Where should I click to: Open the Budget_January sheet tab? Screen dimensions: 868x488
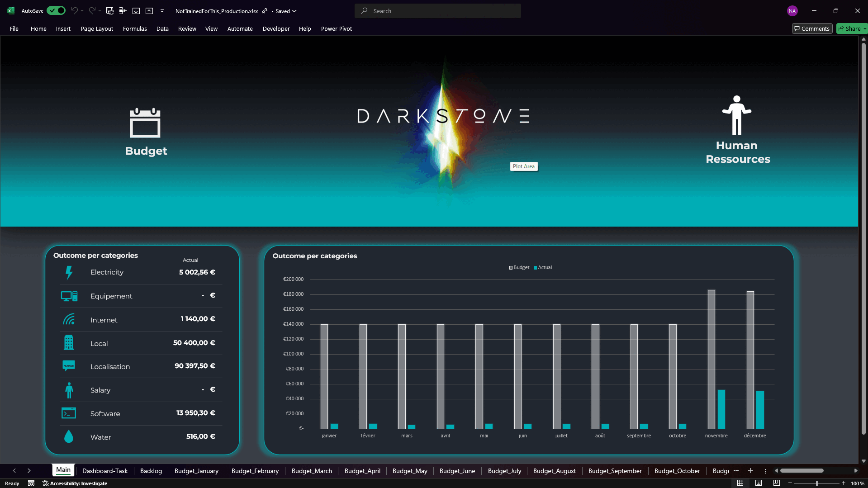tap(196, 471)
